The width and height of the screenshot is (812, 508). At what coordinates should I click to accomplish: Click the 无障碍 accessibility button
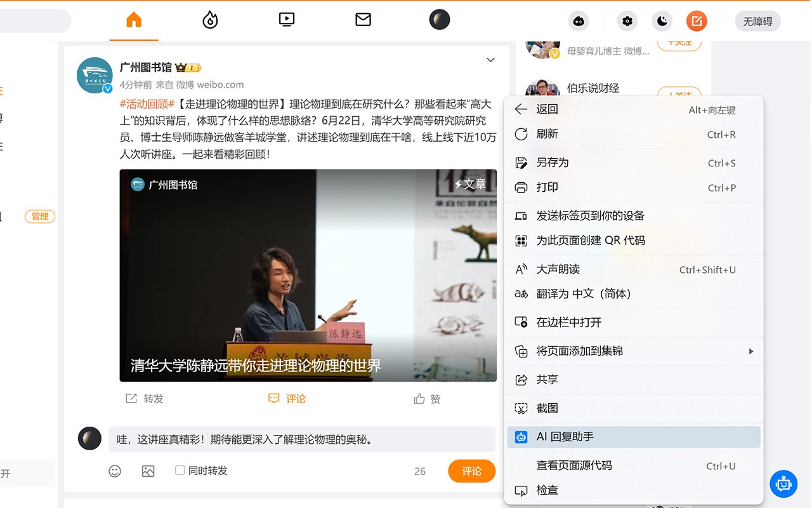pyautogui.click(x=757, y=22)
